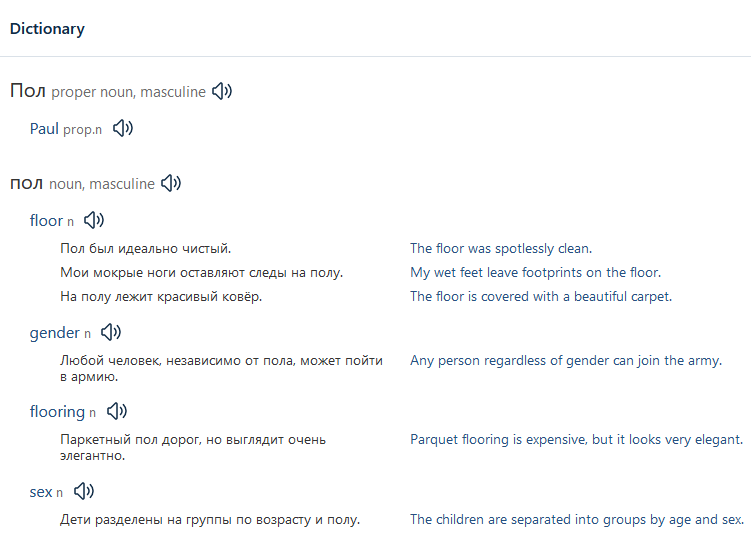Play pronunciation of Paul
The image size is (751, 546).
click(x=123, y=128)
